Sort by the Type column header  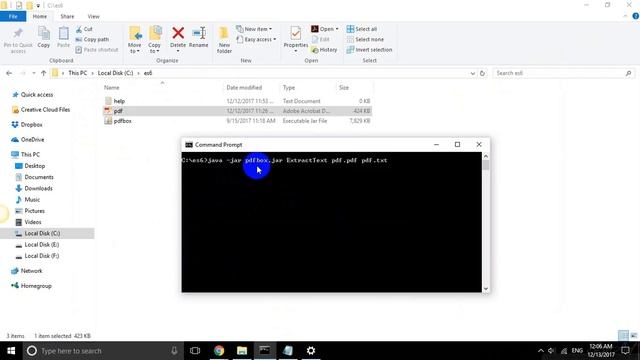pyautogui.click(x=289, y=87)
